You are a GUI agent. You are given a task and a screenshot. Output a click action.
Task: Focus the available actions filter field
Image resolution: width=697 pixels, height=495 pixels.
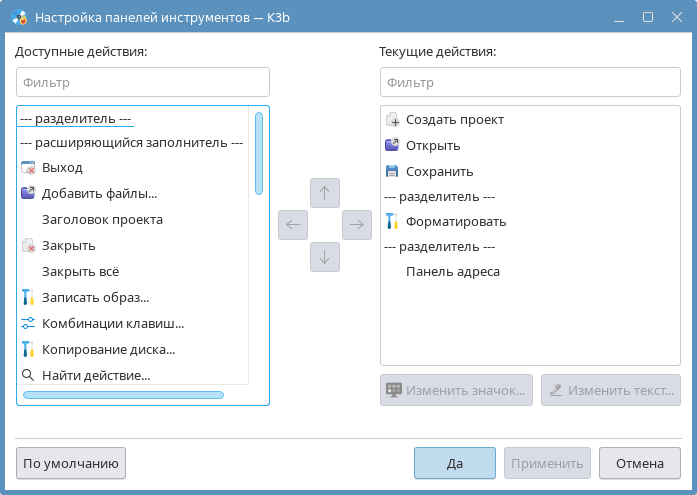(143, 82)
